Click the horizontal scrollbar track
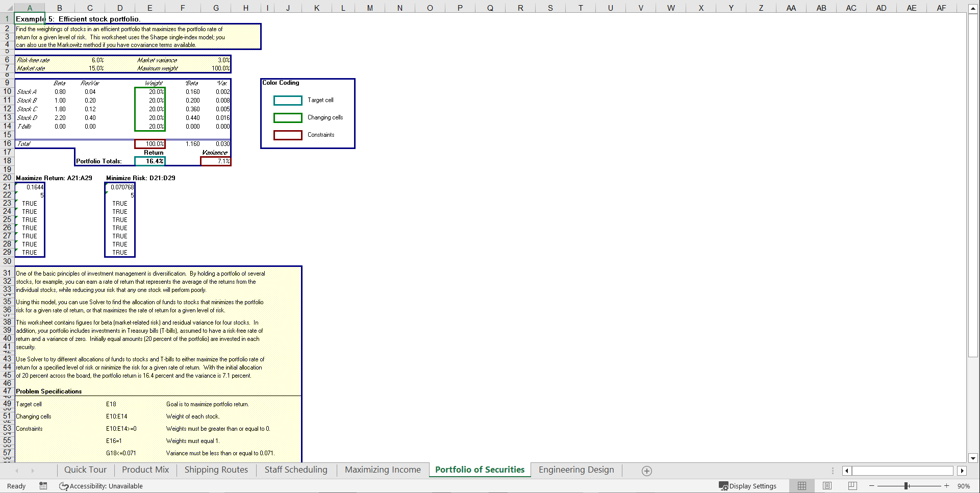 (903, 470)
